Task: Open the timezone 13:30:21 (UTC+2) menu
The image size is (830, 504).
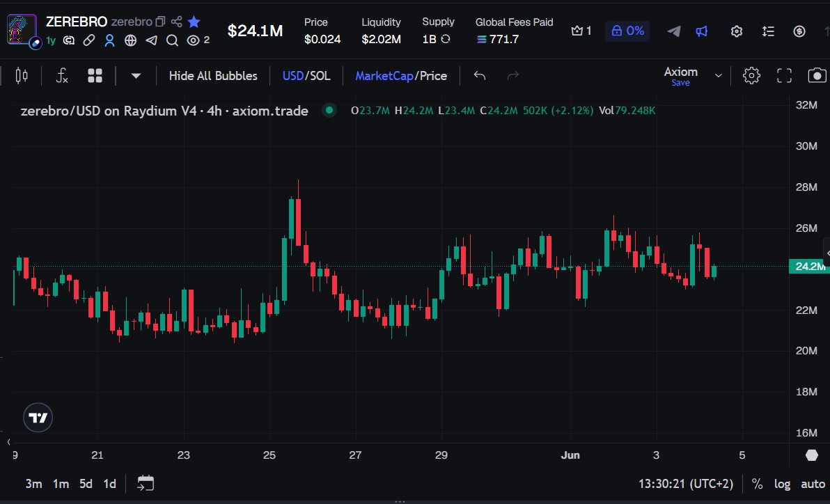Action: tap(686, 484)
